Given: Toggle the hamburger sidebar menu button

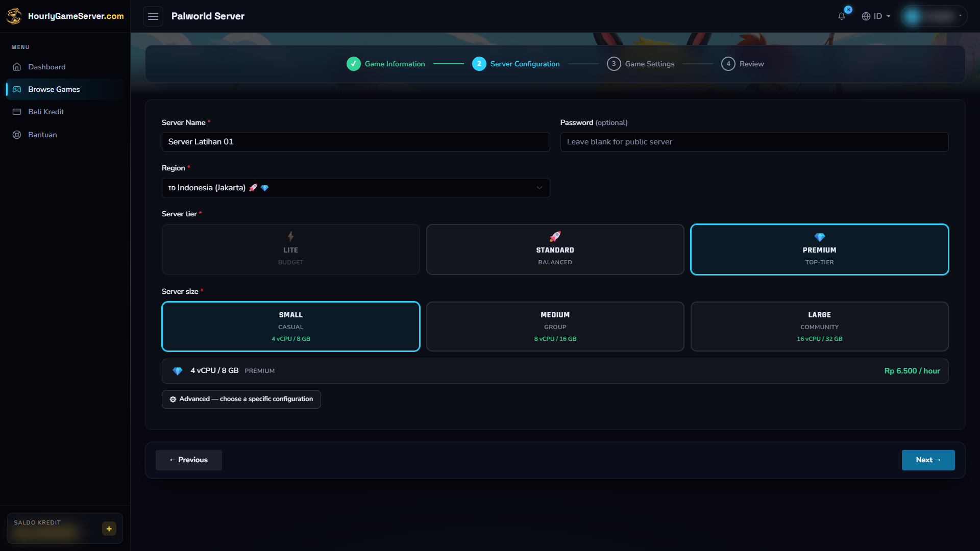Looking at the screenshot, I should tap(153, 16).
